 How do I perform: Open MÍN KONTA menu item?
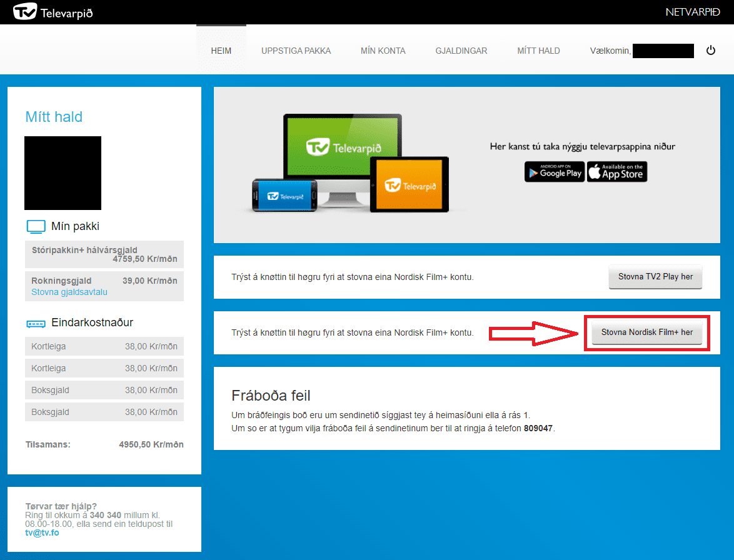click(x=383, y=51)
